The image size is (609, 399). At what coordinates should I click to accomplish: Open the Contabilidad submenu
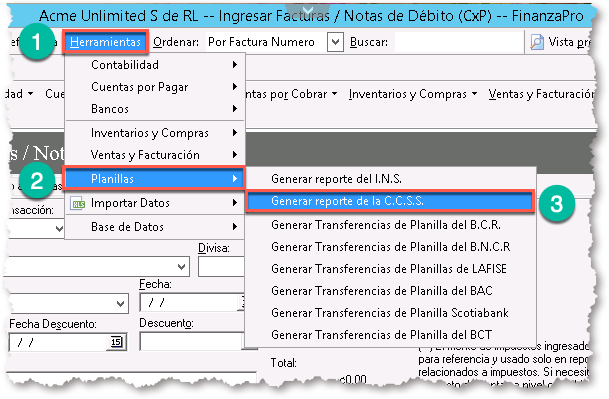pos(155,64)
